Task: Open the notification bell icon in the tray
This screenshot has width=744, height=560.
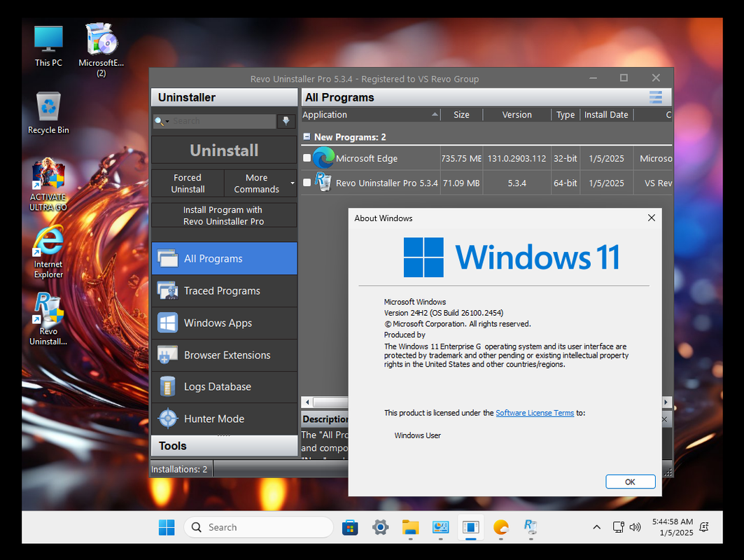Action: click(x=704, y=527)
